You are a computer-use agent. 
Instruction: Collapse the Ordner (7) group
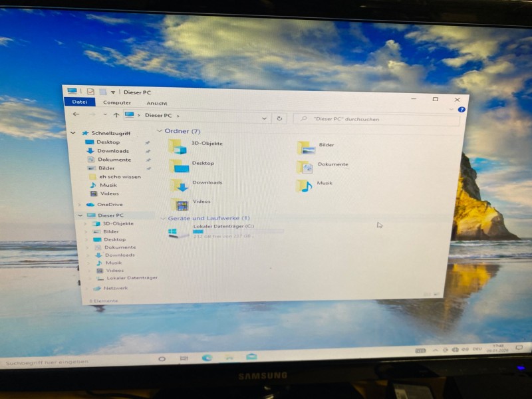tap(160, 132)
